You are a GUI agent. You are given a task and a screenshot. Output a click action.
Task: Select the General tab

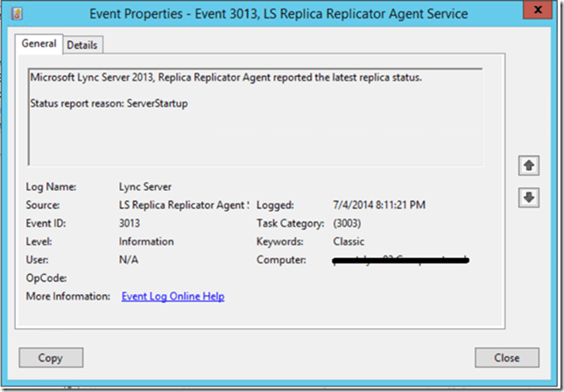39,44
